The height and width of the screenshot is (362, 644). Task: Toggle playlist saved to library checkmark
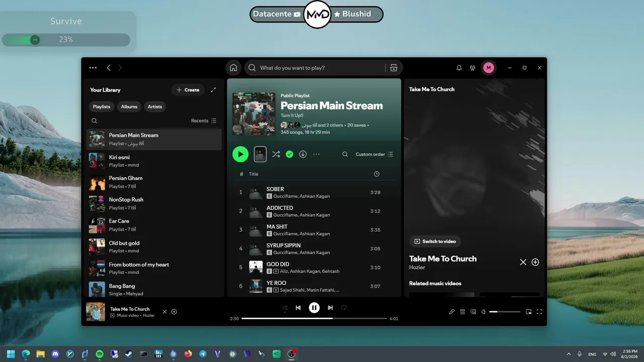[289, 154]
